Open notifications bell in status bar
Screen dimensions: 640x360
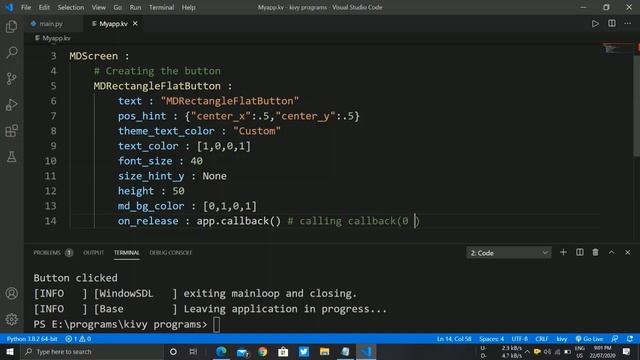click(x=630, y=339)
